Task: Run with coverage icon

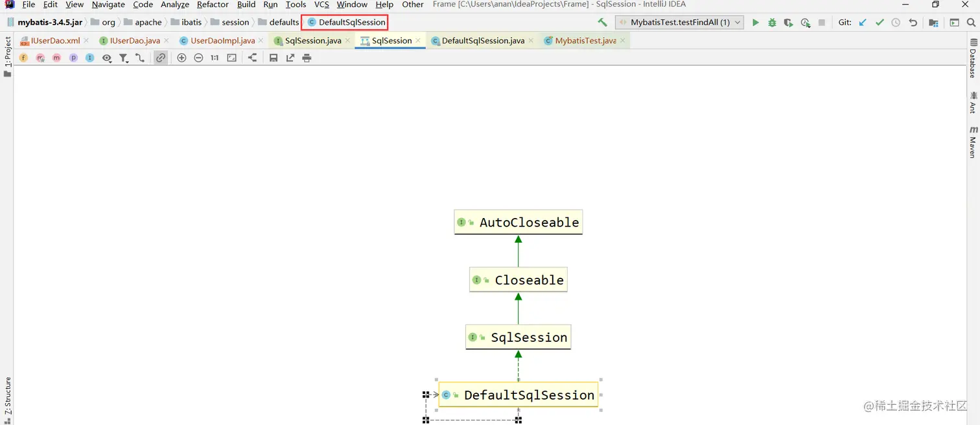Action: (788, 22)
